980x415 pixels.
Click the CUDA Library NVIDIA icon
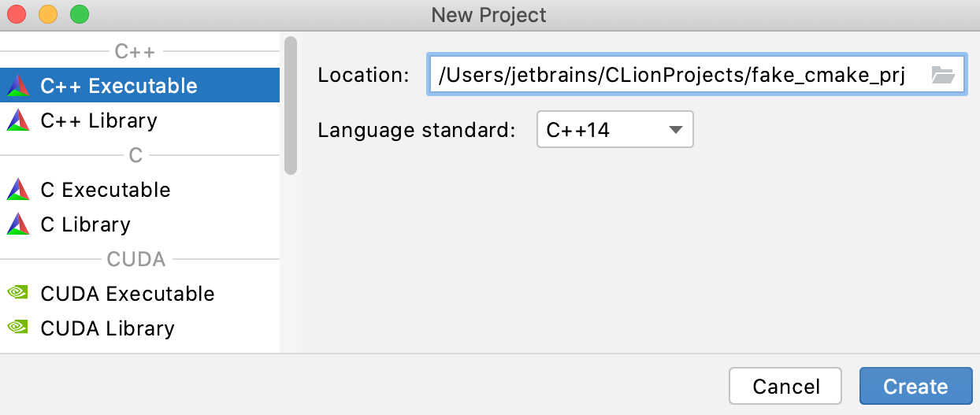click(x=18, y=328)
